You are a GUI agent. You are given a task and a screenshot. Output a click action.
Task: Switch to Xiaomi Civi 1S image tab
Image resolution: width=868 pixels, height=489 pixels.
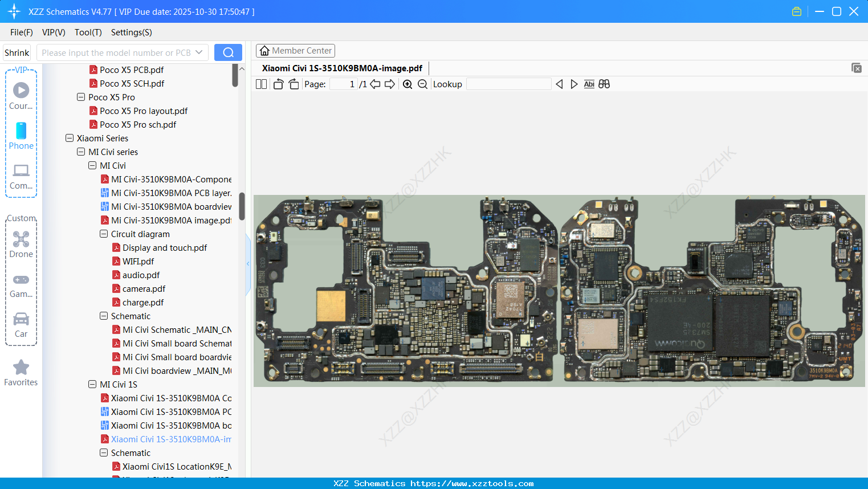click(343, 68)
